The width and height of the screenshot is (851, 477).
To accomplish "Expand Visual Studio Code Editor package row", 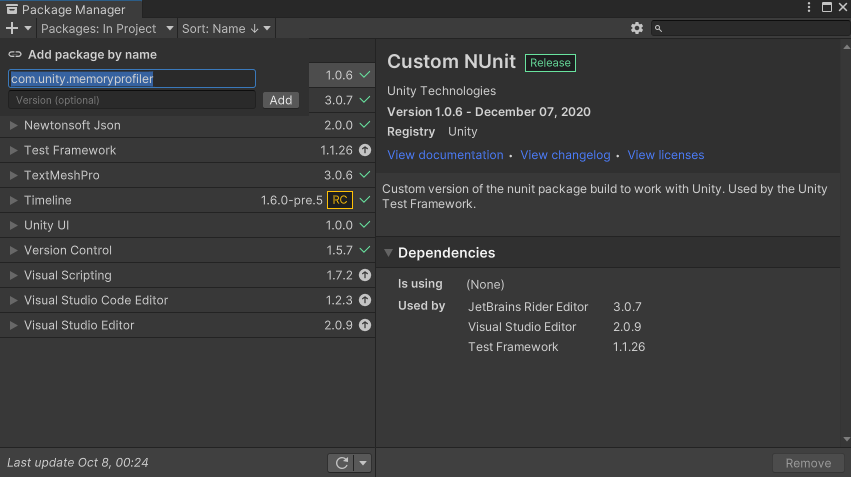I will pos(14,300).
